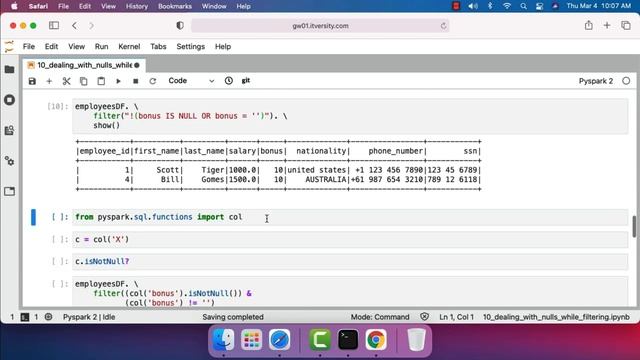Click the trusted notebook shield icon in the status bar
The image size is (640, 360).
[424, 317]
